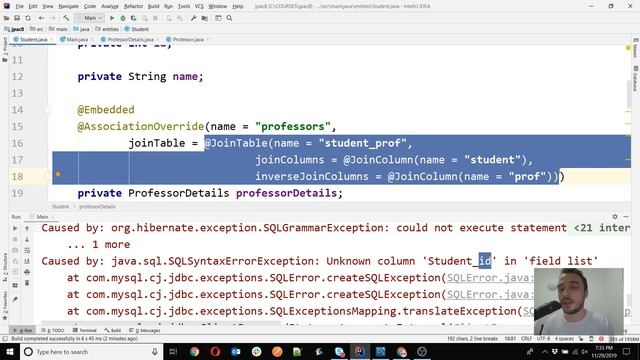Click the memory indicator in status bar
The image size is (640, 360).
624,339
